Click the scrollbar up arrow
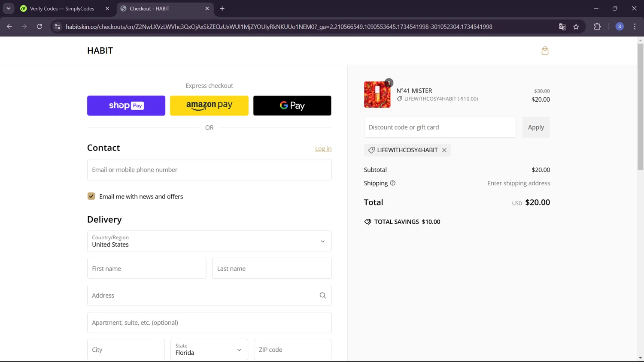The width and height of the screenshot is (644, 362). click(640, 40)
